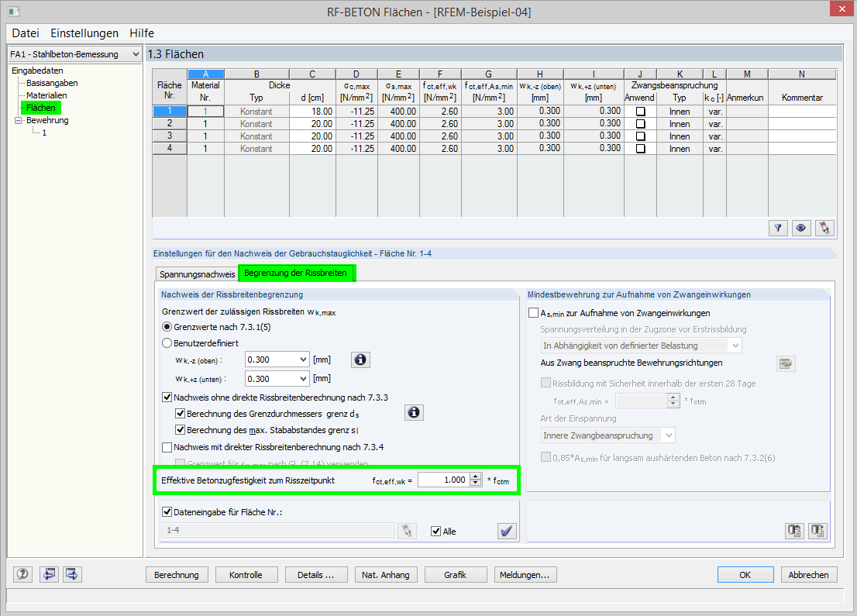Select Basisangaben in navigation tree
857x616 pixels.
tap(52, 83)
